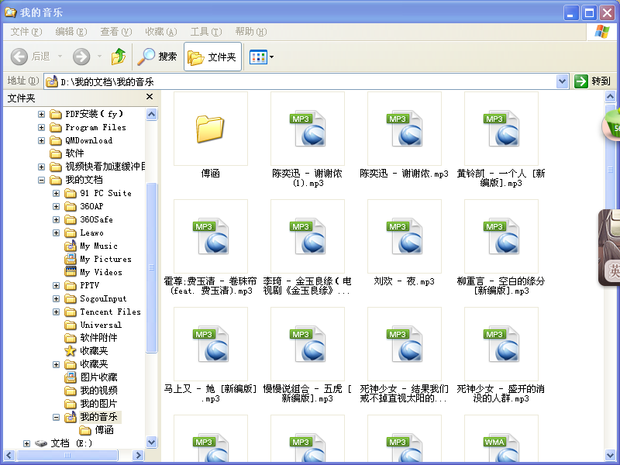Viewport: 620px width, 465px height.
Task: Select 死神少女 - 结果我们 mp3 icon
Action: 404,344
